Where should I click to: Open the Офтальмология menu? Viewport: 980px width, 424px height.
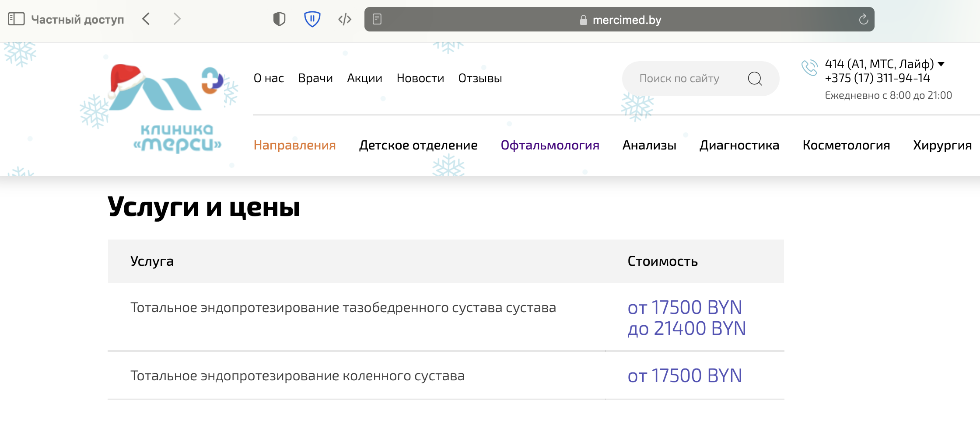point(550,145)
